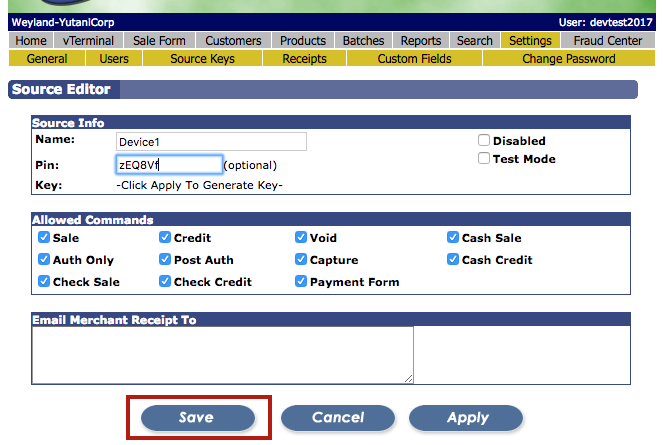Focus the Pin text field
This screenshot has height=445, width=663.
pyautogui.click(x=168, y=165)
